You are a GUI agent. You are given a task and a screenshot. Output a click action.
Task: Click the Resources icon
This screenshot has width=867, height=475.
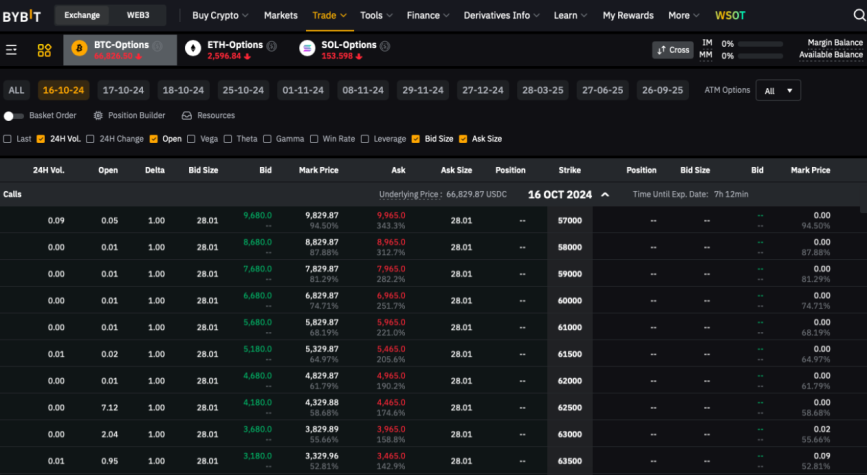pyautogui.click(x=187, y=116)
